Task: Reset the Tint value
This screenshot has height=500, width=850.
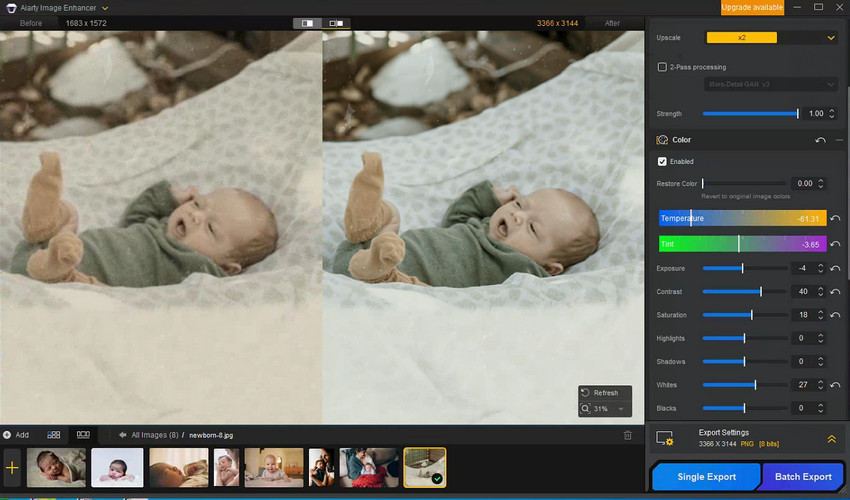Action: tap(835, 244)
